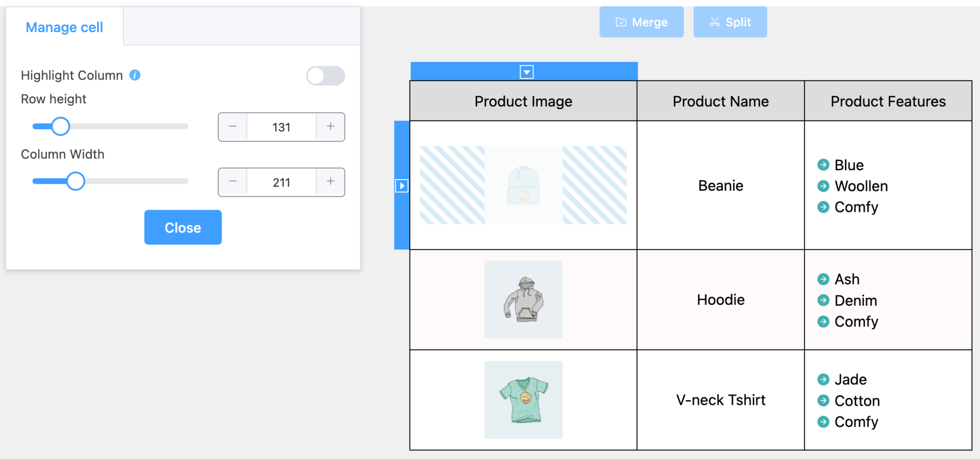Open the blue column dropdown above Product Image

click(x=526, y=72)
